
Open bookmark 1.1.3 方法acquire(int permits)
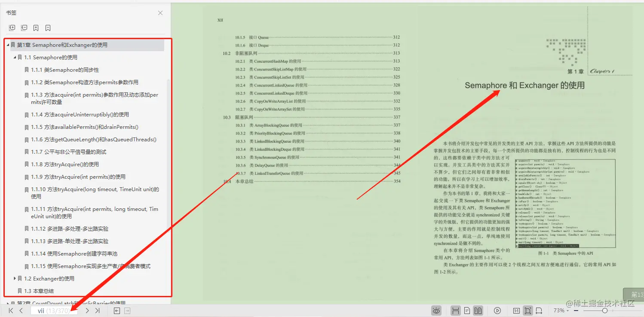coord(95,98)
